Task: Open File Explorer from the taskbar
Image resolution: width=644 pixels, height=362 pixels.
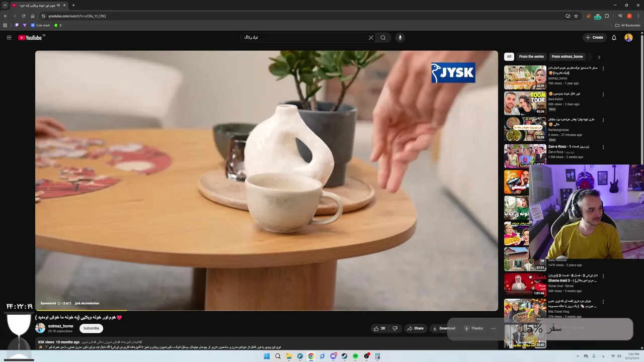Action: pyautogui.click(x=289, y=356)
